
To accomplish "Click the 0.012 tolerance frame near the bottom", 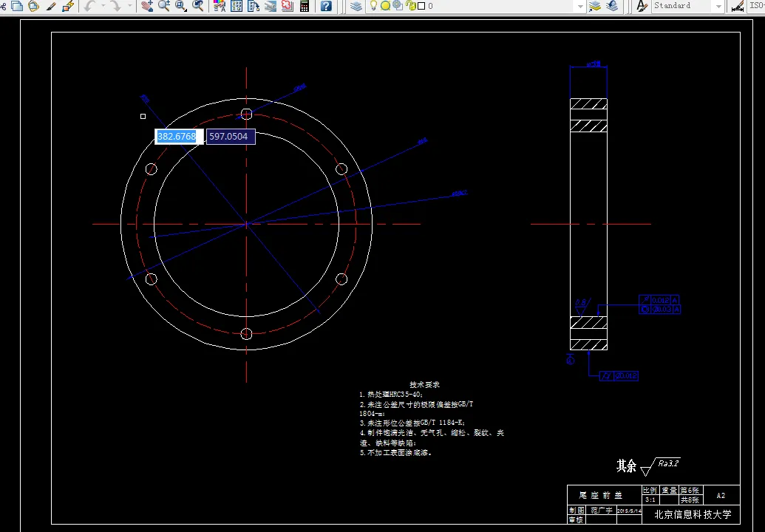I will pyautogui.click(x=619, y=376).
